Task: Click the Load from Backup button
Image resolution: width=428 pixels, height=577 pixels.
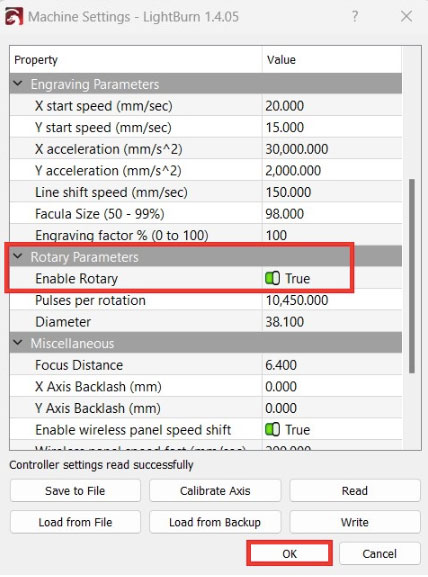Action: 215,522
